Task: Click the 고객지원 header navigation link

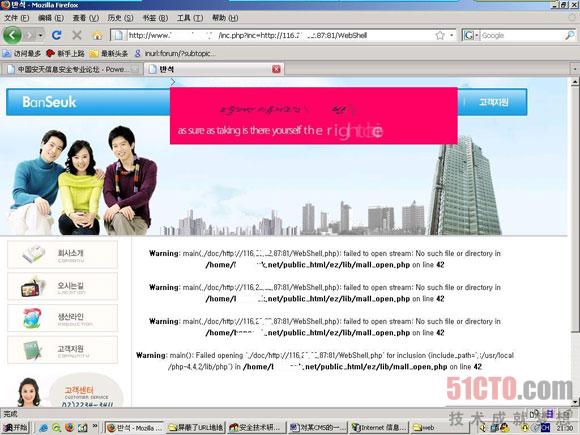Action: click(x=493, y=102)
